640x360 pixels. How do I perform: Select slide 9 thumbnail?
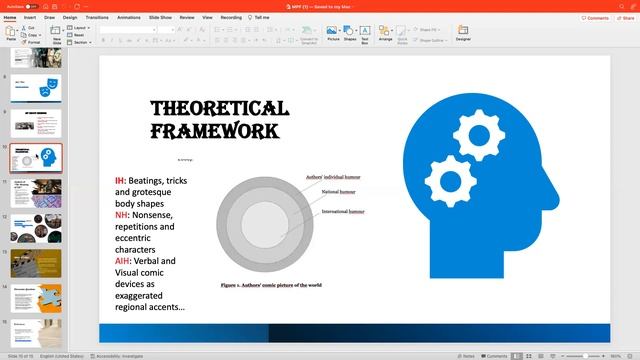(x=36, y=123)
